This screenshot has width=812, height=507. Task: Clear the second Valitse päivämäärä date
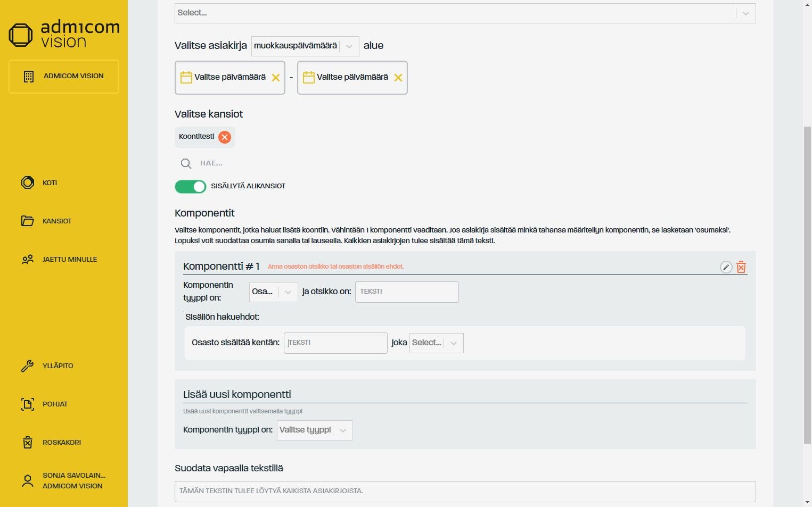[398, 78]
